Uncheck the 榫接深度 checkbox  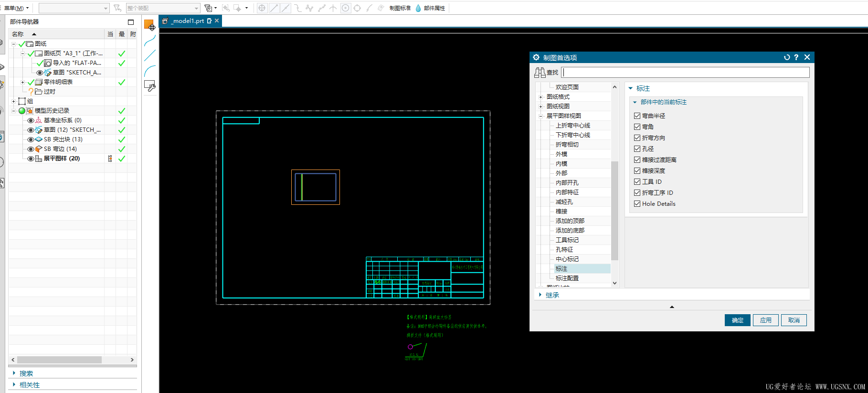[x=637, y=171]
